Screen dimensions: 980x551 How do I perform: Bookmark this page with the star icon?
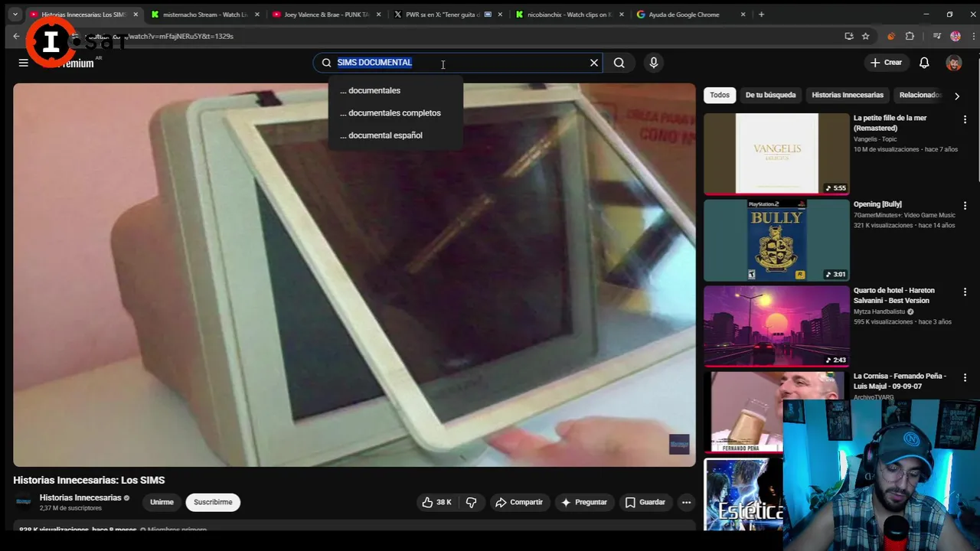click(866, 36)
